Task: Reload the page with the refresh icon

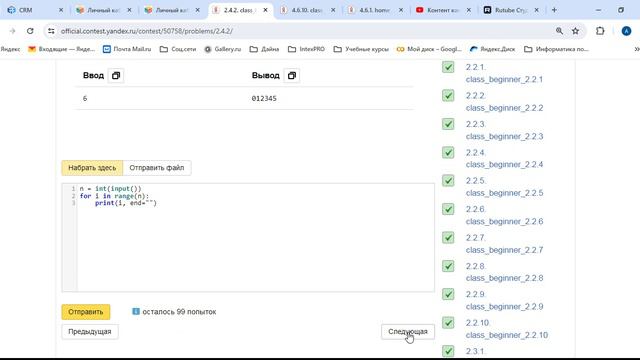Action: pyautogui.click(x=30, y=31)
